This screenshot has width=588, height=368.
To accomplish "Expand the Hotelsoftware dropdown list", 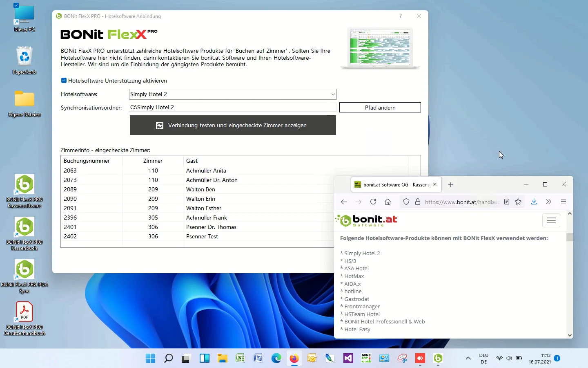I will (333, 94).
